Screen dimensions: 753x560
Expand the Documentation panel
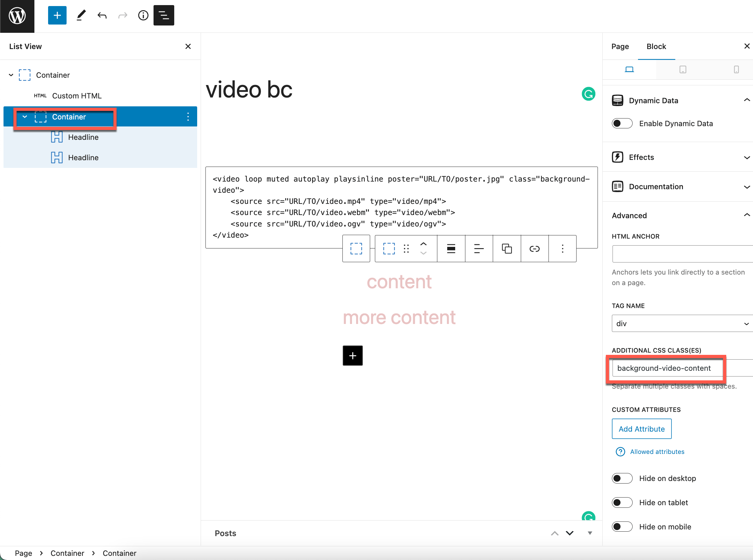[678, 186]
